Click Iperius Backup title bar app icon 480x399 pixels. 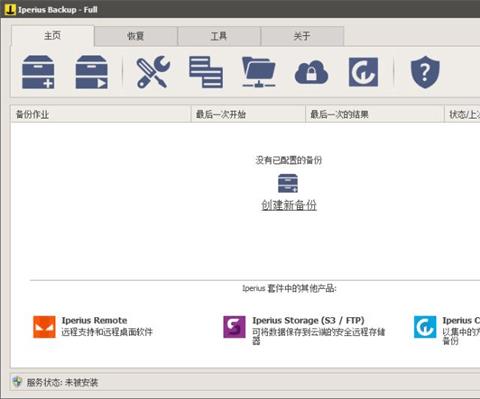10,9
